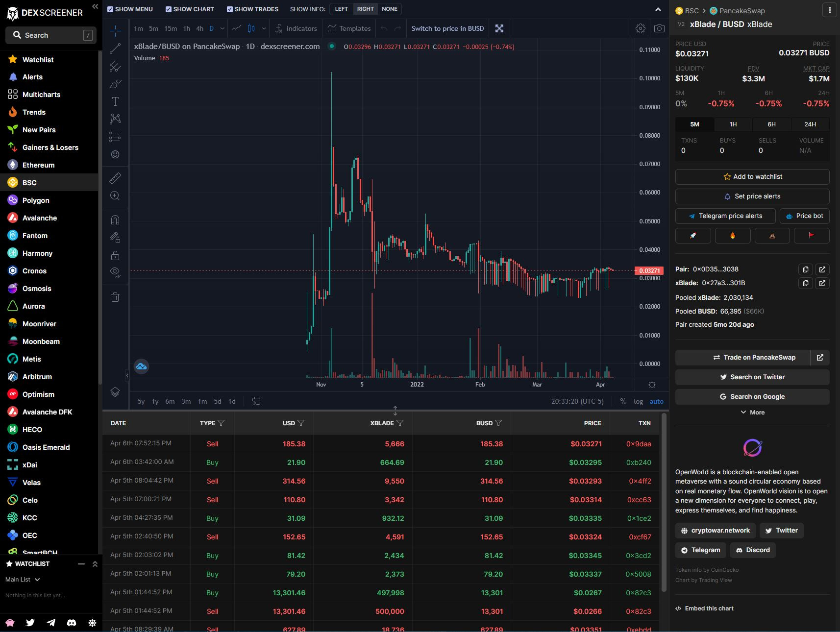Remove drawings with the trash icon
This screenshot has width=840, height=632.
tap(115, 297)
